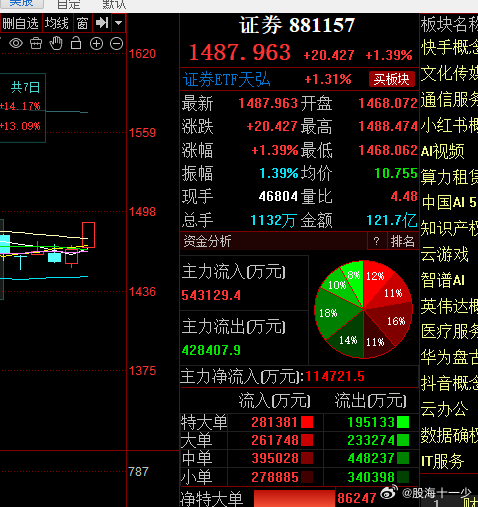478x507 pixels.
Task: Click the 主力流入 value 543129.4
Action: (211, 295)
